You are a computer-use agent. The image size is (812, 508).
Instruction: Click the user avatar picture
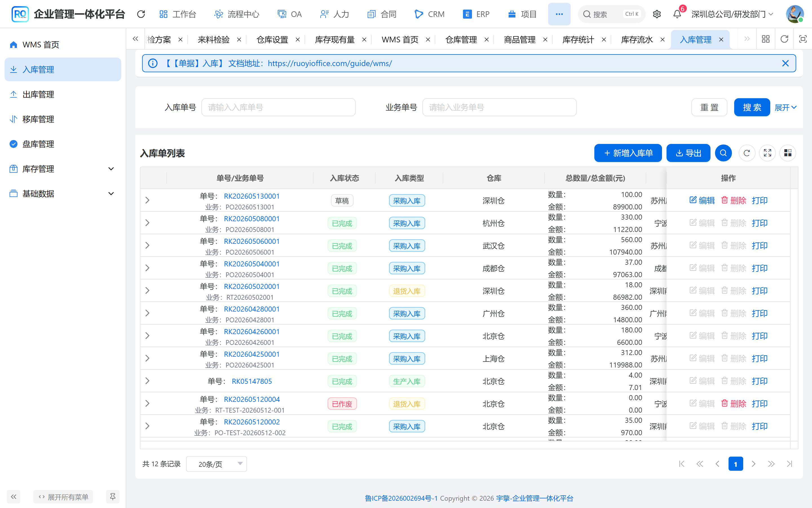pos(795,14)
